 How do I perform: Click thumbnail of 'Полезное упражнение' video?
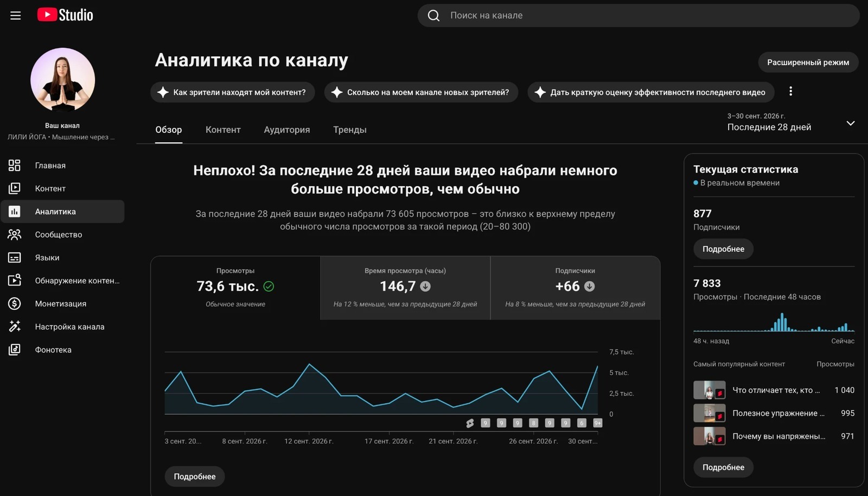click(x=710, y=413)
